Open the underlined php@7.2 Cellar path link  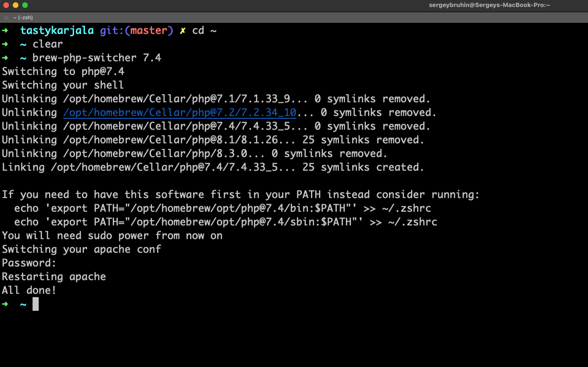[x=179, y=113]
